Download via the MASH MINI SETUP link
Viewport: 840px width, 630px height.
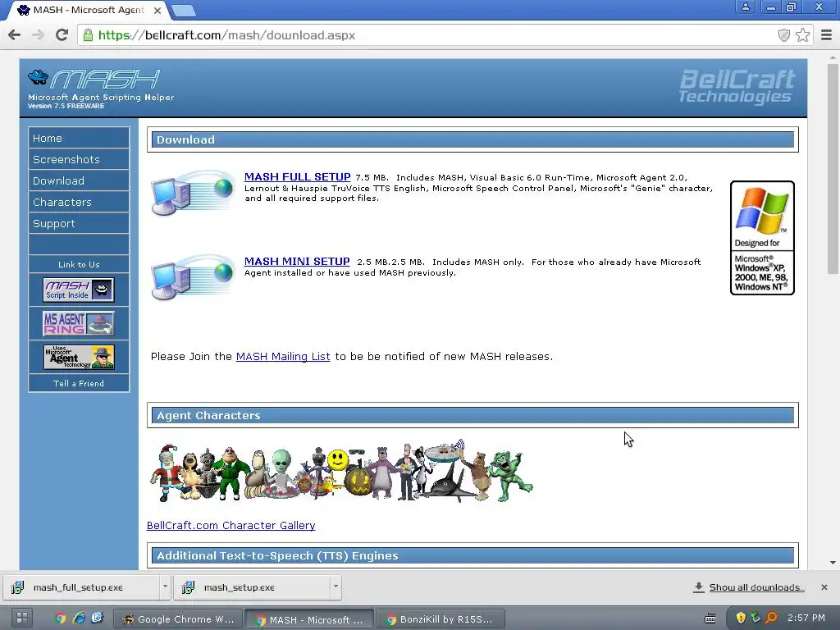pyautogui.click(x=297, y=262)
